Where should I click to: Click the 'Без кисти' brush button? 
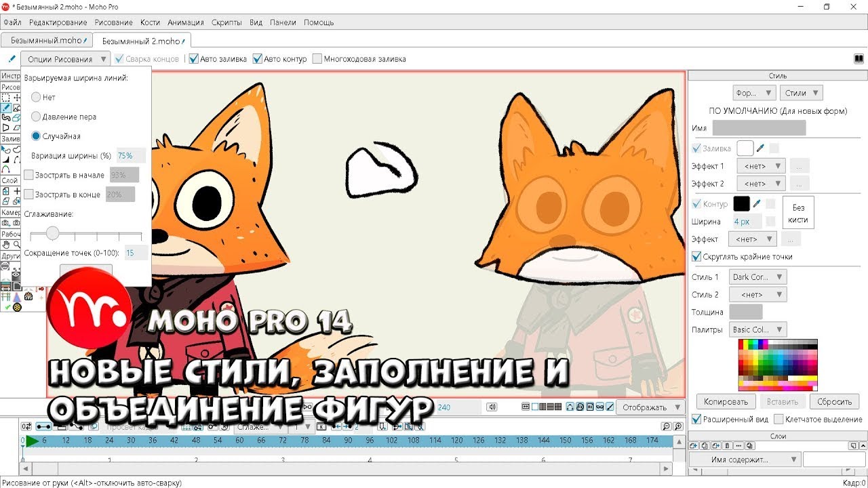point(798,213)
